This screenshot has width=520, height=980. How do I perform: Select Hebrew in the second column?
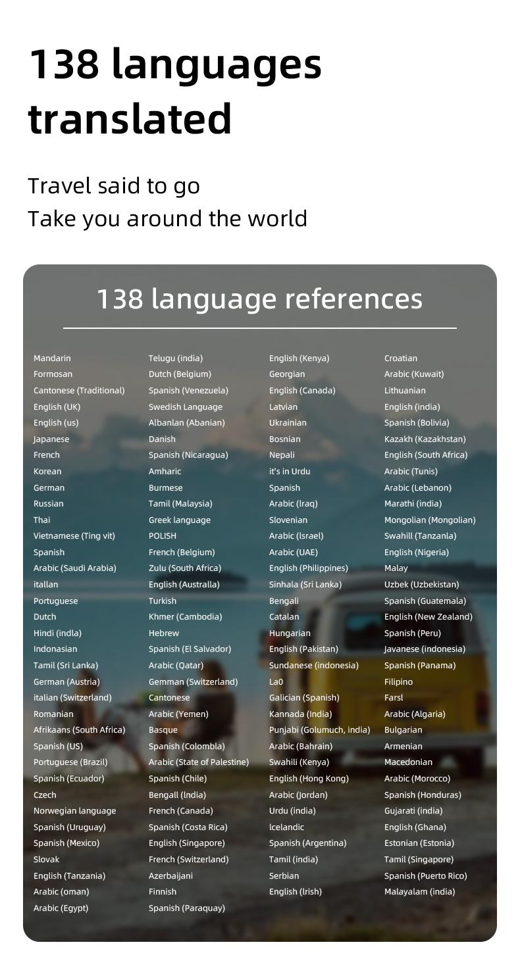(x=164, y=633)
